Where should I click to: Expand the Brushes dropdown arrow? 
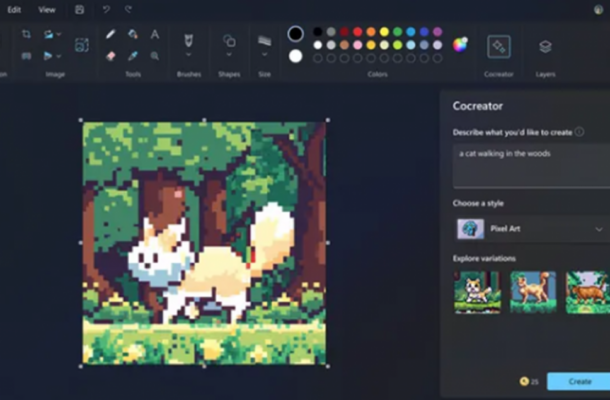188,55
